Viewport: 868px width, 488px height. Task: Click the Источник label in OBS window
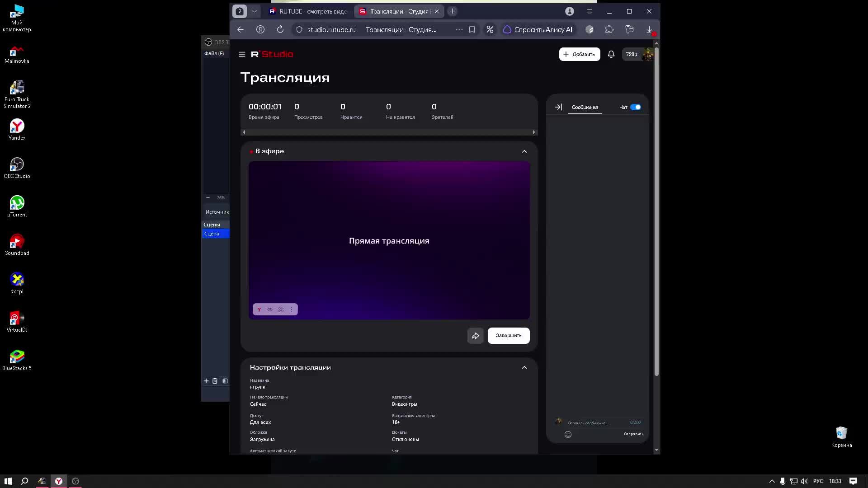pyautogui.click(x=217, y=212)
